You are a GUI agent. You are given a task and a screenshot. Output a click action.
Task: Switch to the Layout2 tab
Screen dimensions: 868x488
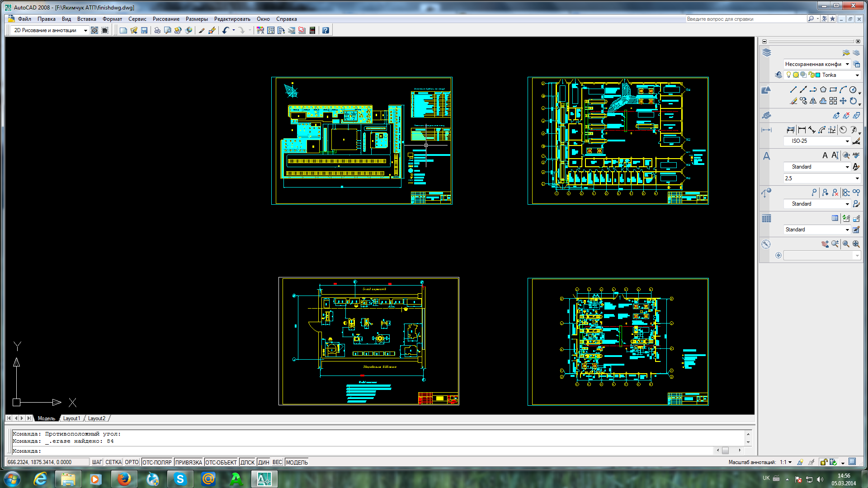(x=96, y=418)
